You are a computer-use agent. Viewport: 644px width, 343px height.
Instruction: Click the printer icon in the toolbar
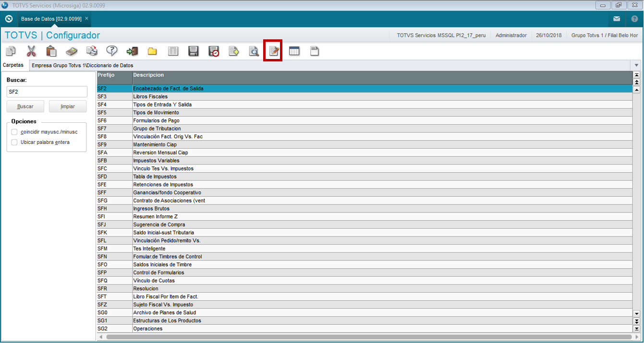pyautogui.click(x=92, y=51)
